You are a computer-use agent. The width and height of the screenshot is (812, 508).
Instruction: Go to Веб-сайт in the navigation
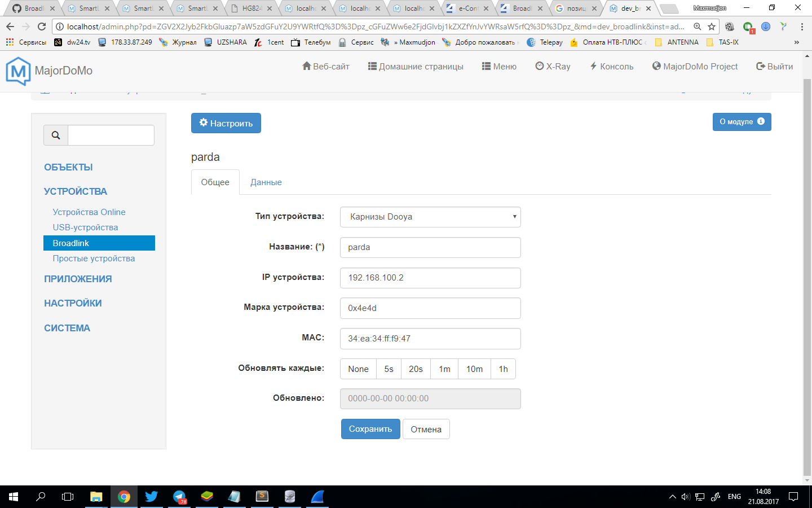coord(326,67)
